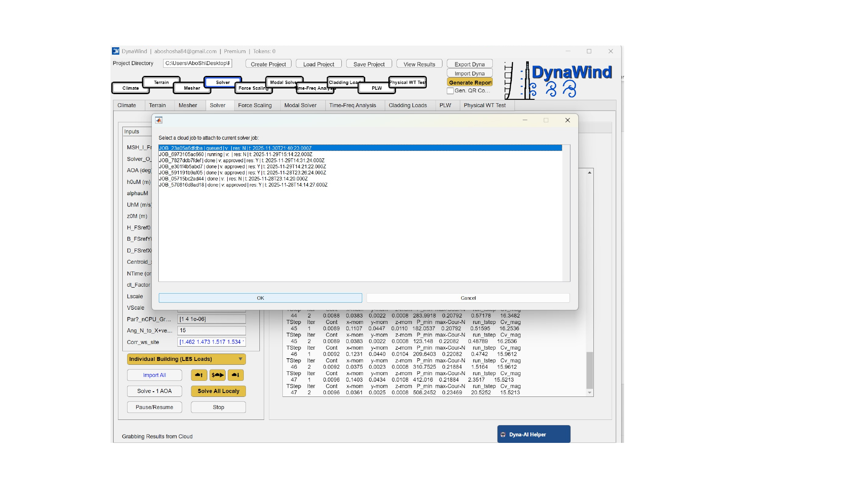Click the cloud download icon button

click(236, 375)
